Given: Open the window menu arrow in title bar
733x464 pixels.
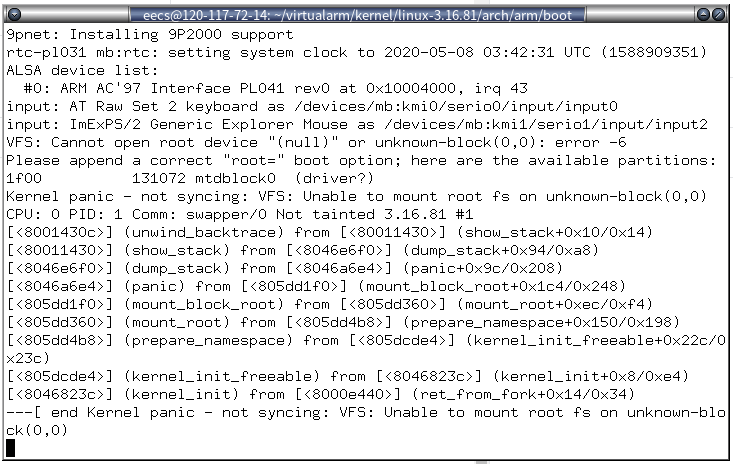Looking at the screenshot, I should coord(13,12).
